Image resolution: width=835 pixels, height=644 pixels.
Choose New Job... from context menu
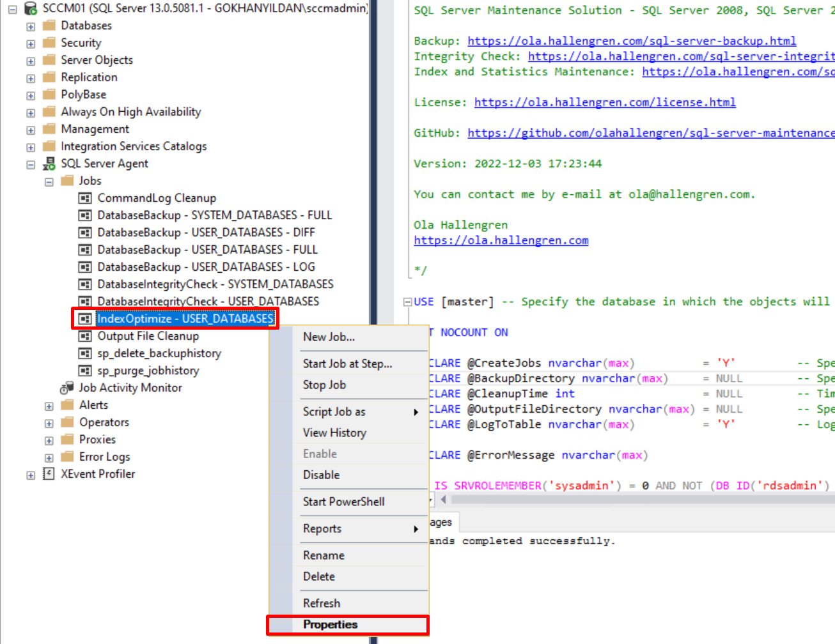348,337
